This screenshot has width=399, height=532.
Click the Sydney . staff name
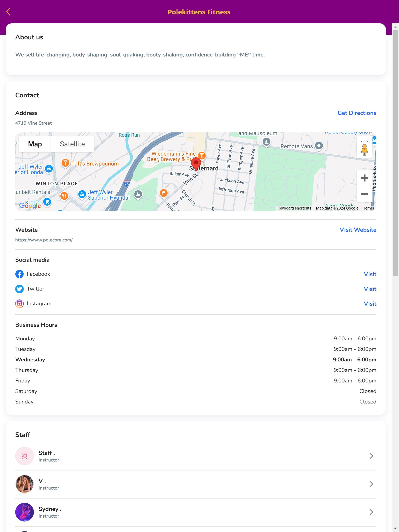click(x=50, y=509)
